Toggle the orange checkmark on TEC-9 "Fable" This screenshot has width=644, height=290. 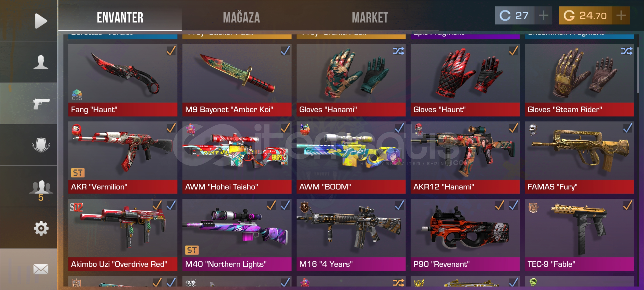tap(628, 205)
